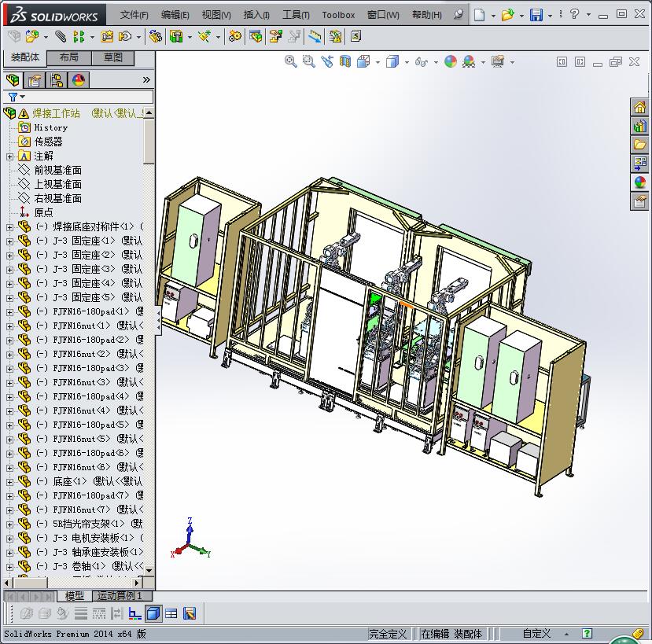Click the View Settings monitor icon

click(498, 62)
